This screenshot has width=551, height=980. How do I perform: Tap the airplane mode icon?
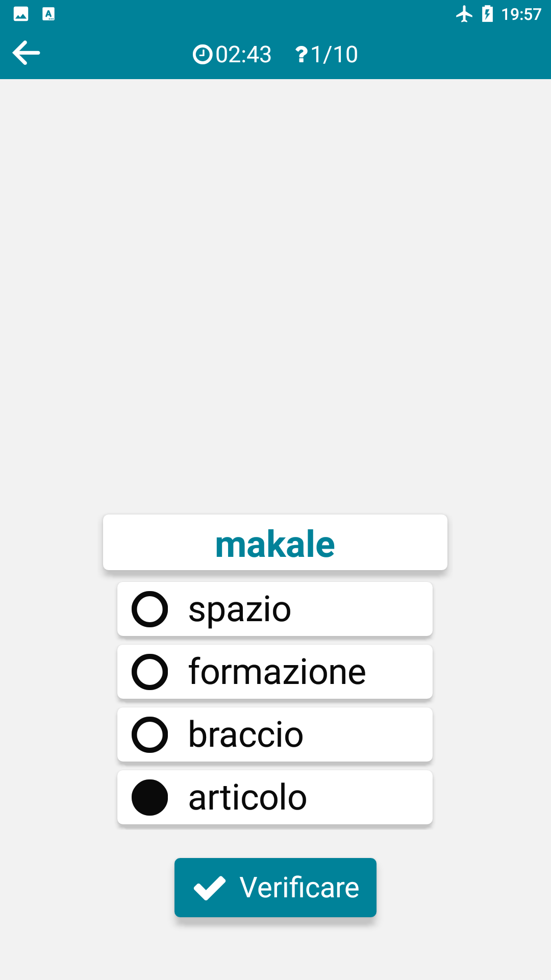[x=464, y=14]
